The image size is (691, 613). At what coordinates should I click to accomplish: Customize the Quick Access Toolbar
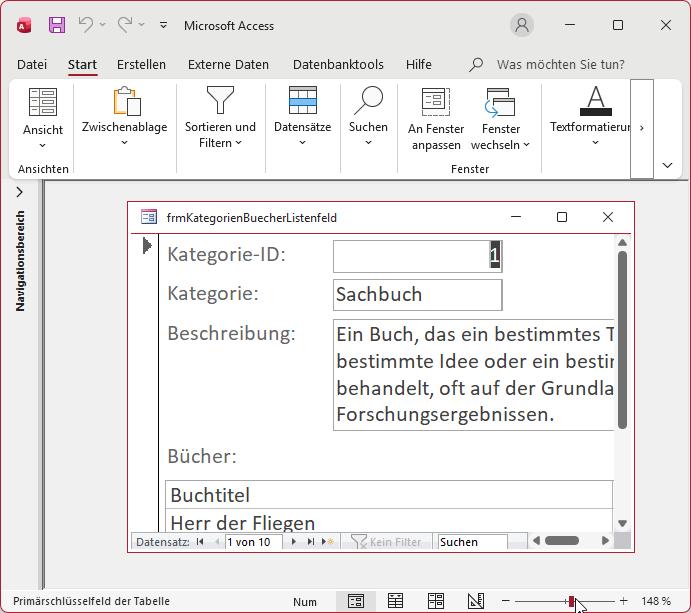point(163,25)
